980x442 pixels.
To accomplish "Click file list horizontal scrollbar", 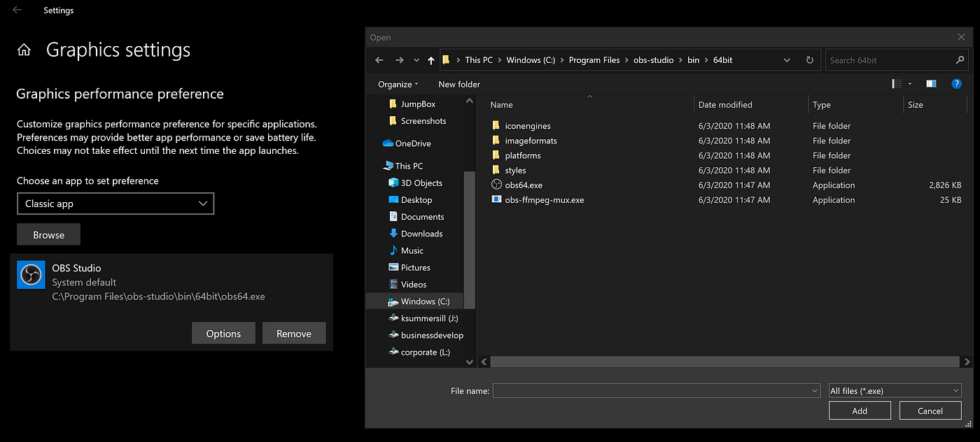I will (726, 362).
